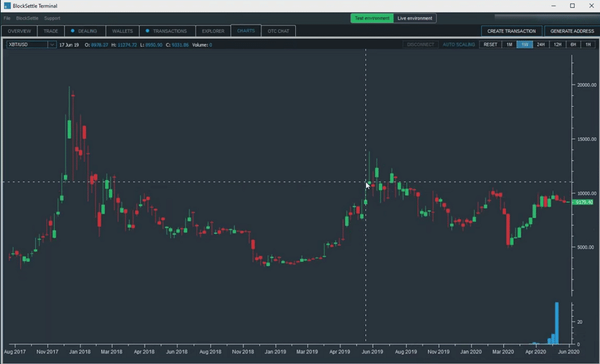Go to the OTC Chat tab
The image size is (600, 364).
[278, 31]
